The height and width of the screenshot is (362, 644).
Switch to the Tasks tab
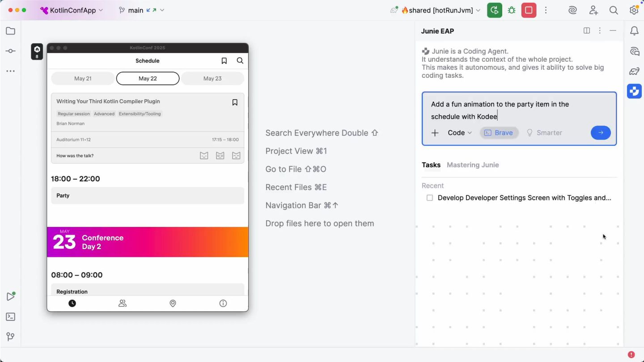pos(431,165)
